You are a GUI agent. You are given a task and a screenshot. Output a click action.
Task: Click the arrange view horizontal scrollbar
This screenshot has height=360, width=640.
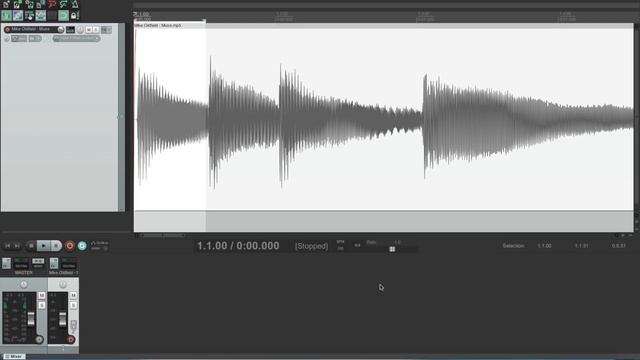pyautogui.click(x=162, y=235)
